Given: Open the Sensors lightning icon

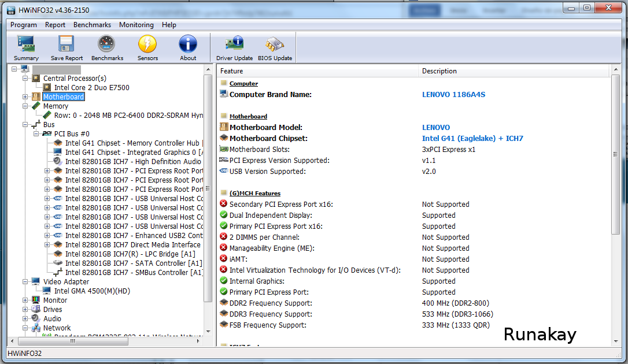Looking at the screenshot, I should [x=147, y=48].
